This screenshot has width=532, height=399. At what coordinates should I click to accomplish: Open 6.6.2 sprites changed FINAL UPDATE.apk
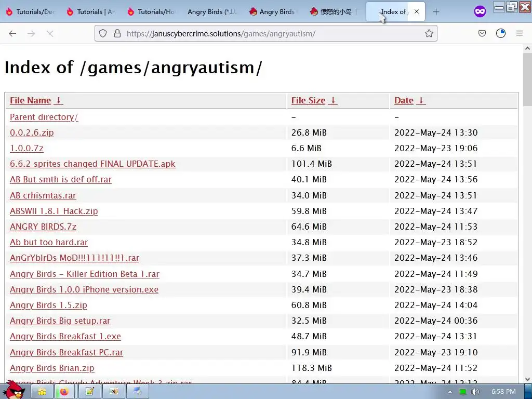[92, 164]
